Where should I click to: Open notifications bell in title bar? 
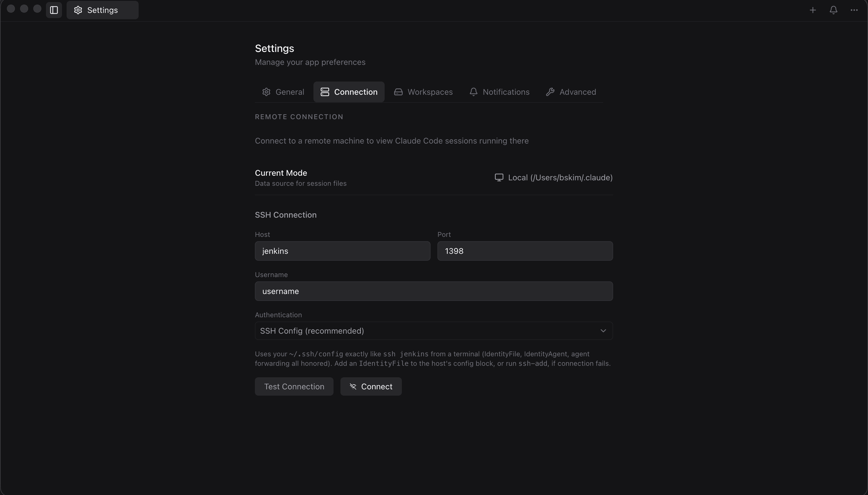pos(833,10)
